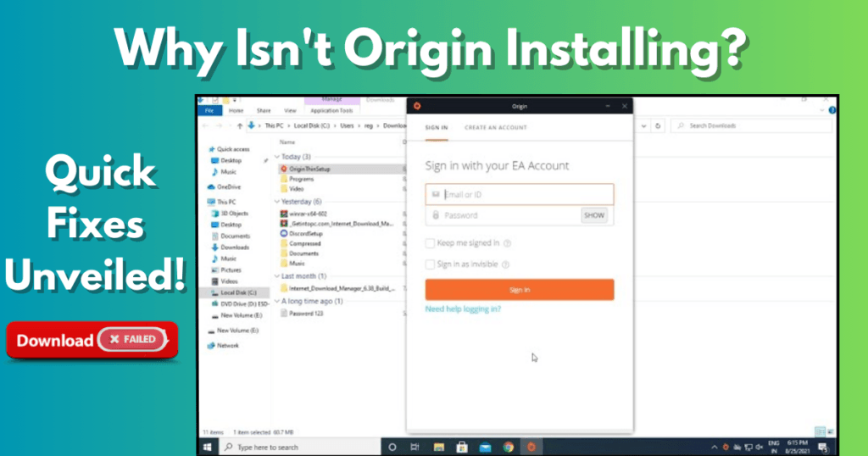Open the address bar history dropdown
This screenshot has height=456, width=868.
(643, 126)
